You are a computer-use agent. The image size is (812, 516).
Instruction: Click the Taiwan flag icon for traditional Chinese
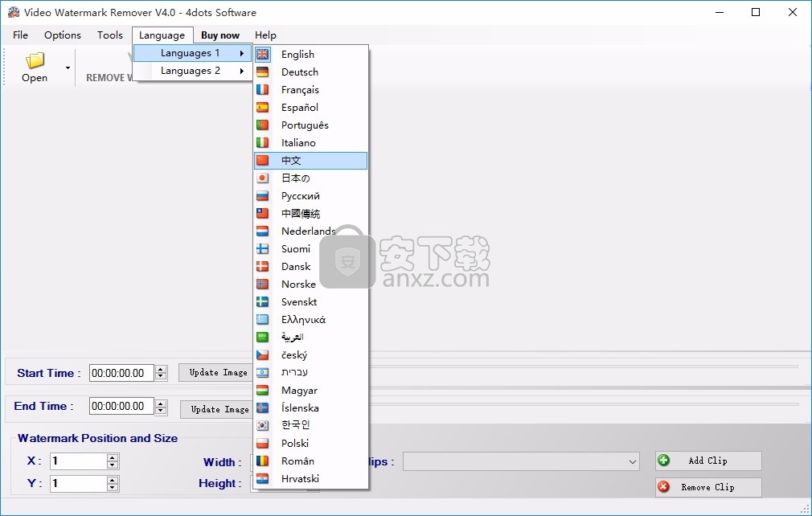point(263,213)
